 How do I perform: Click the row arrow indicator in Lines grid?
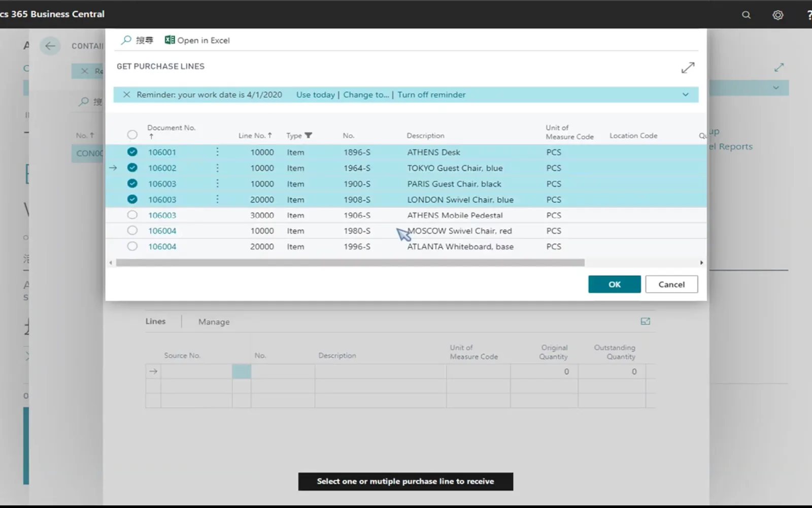153,371
